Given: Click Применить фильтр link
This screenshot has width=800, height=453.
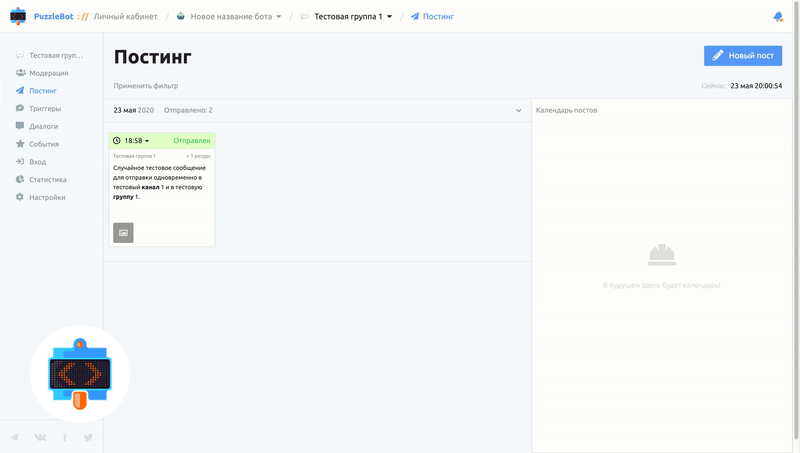Looking at the screenshot, I should click(146, 86).
